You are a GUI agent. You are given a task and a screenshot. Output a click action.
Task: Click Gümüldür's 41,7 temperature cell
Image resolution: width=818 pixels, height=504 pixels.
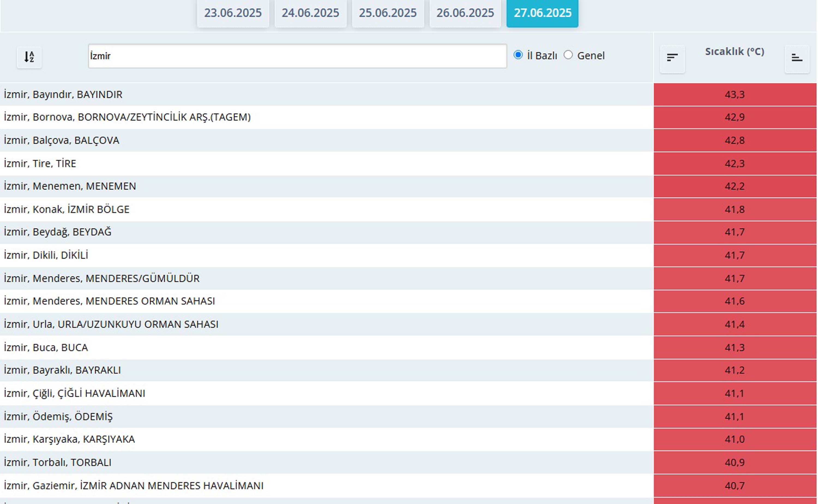pyautogui.click(x=735, y=278)
